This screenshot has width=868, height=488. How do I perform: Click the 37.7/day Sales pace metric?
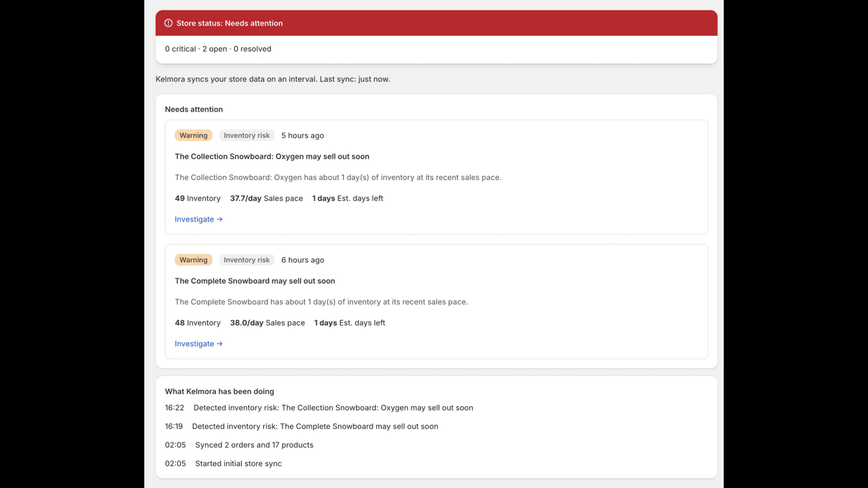pos(266,198)
